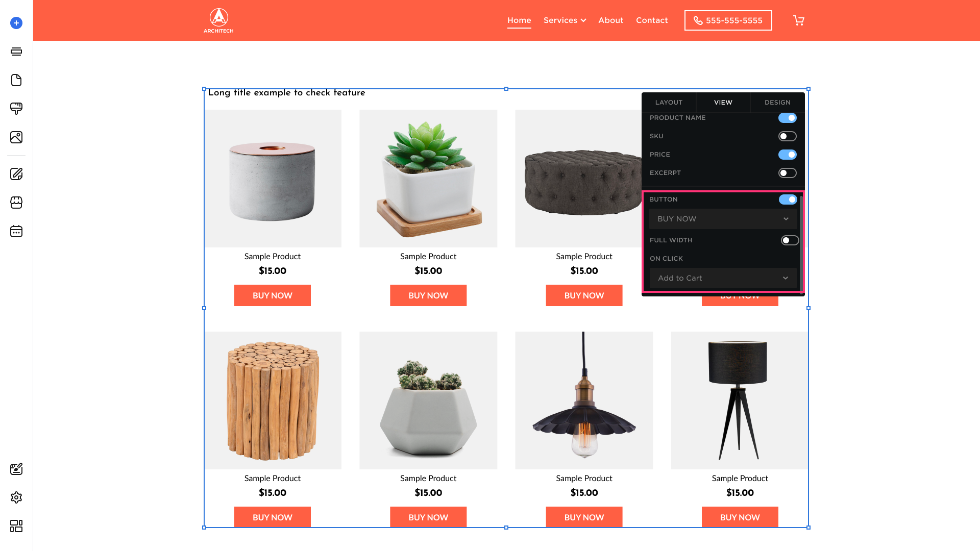Click the wooden stool product thumbnail
The height and width of the screenshot is (551, 980).
tap(273, 400)
